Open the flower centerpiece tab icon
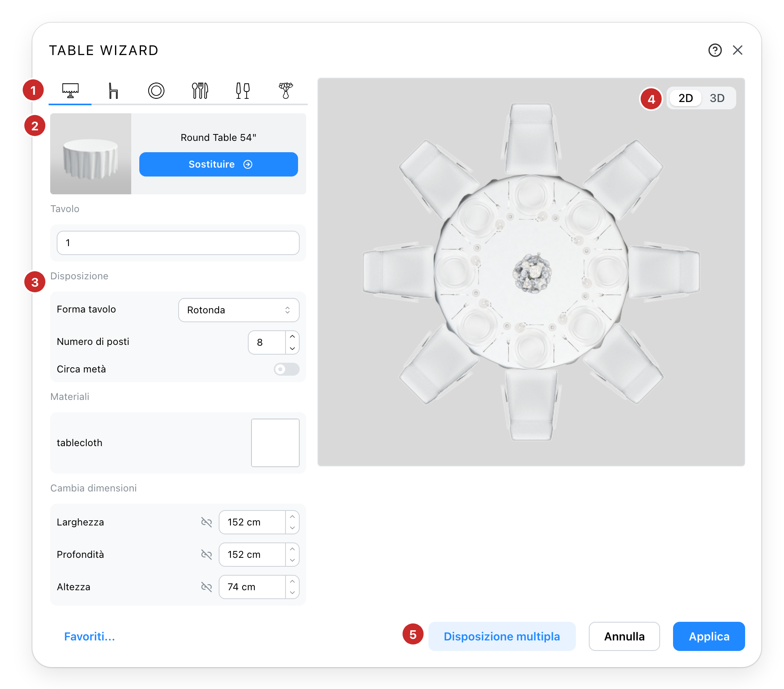Screen dimensions: 784x689 click(286, 91)
